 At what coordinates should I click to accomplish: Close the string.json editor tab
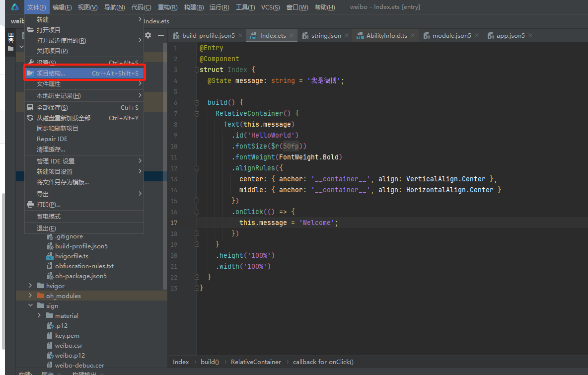347,35
